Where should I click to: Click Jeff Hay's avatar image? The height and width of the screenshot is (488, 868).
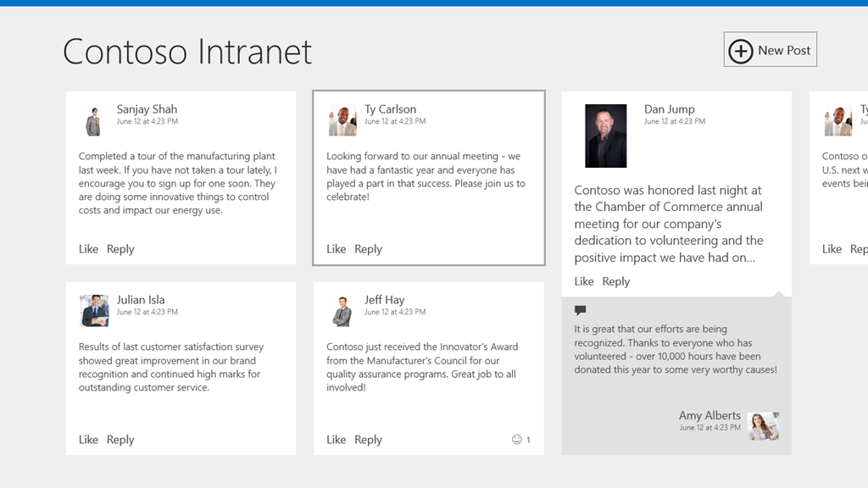342,311
